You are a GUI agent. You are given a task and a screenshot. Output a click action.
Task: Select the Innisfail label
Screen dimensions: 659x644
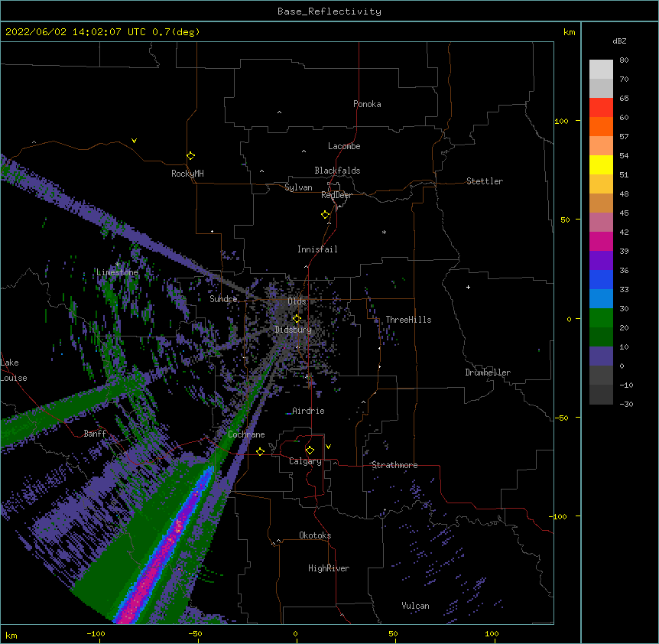[x=317, y=249]
